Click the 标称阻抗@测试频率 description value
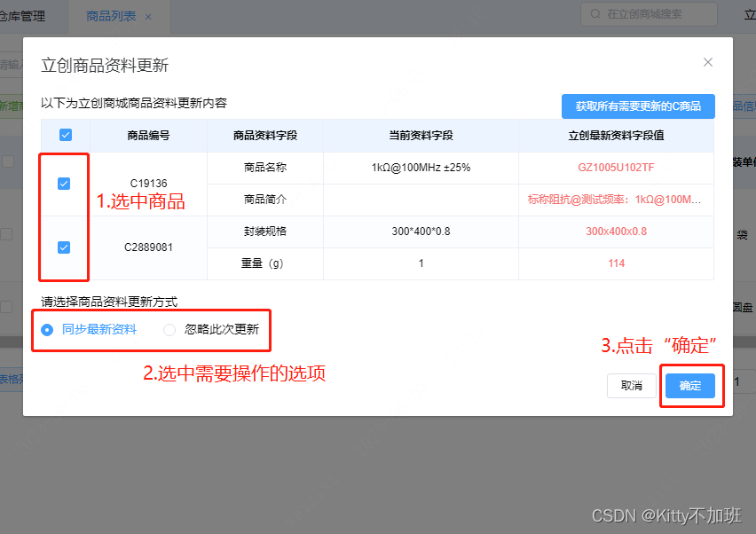756x534 pixels. [x=614, y=199]
